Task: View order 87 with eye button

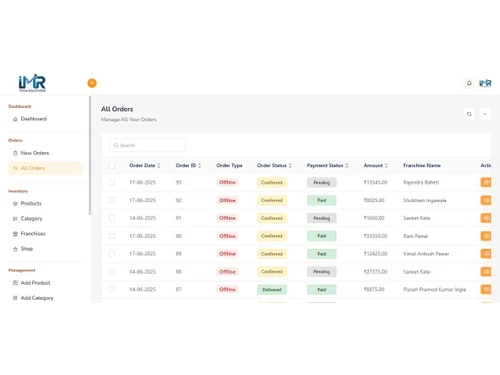Action: (486, 289)
